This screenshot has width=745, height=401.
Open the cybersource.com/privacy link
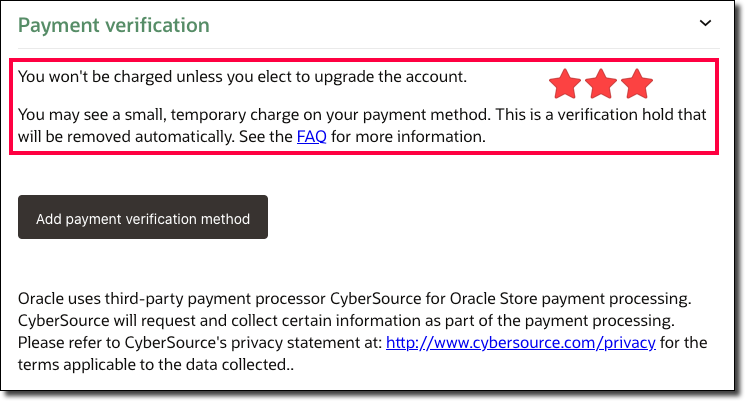(520, 343)
